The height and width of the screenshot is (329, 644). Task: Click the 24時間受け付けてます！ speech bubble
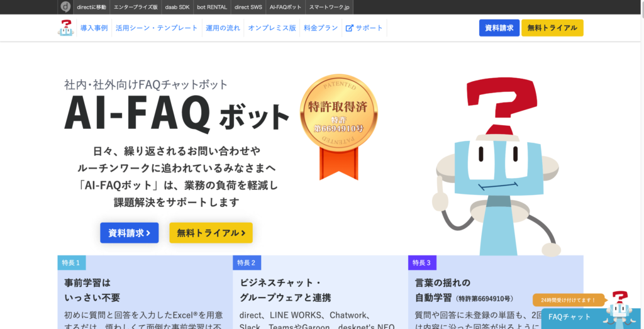tap(569, 300)
